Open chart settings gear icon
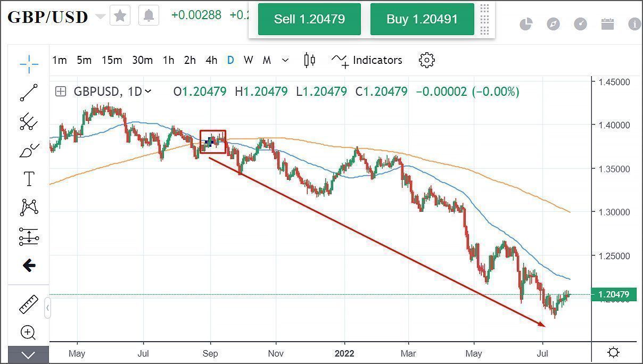 click(427, 60)
